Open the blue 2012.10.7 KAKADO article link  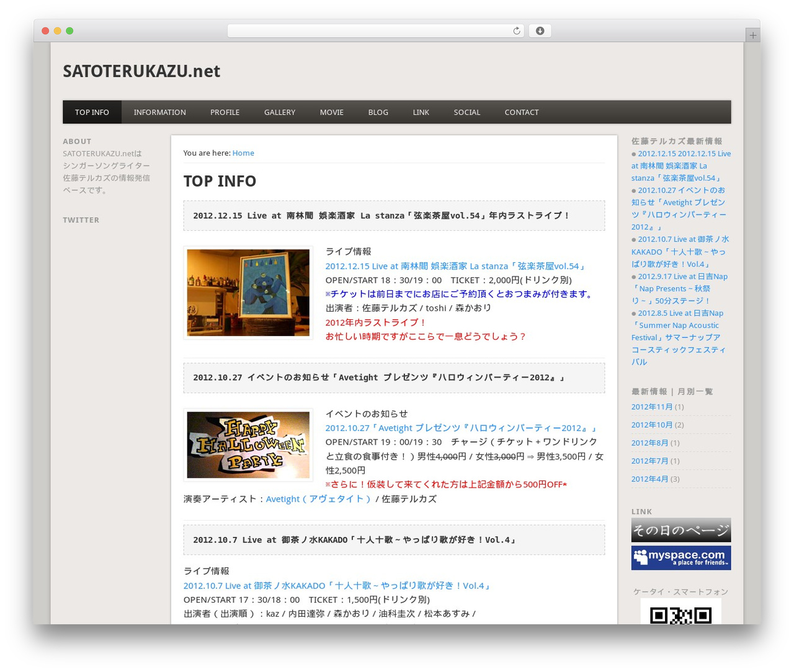pyautogui.click(x=337, y=585)
